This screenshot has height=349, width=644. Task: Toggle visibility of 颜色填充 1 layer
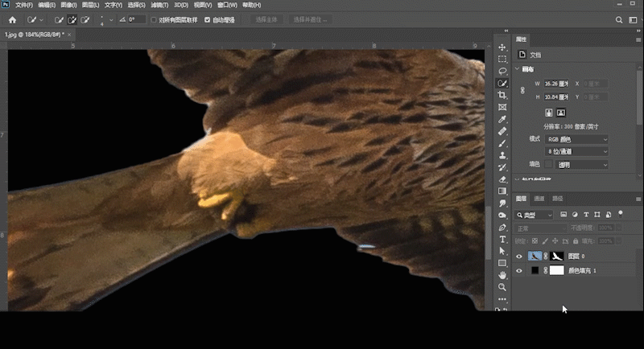(x=519, y=271)
